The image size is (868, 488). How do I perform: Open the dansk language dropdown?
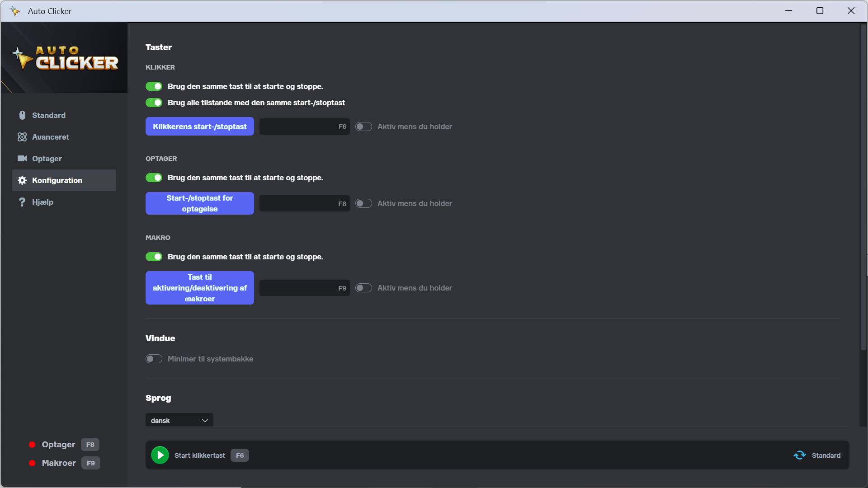[x=179, y=420]
